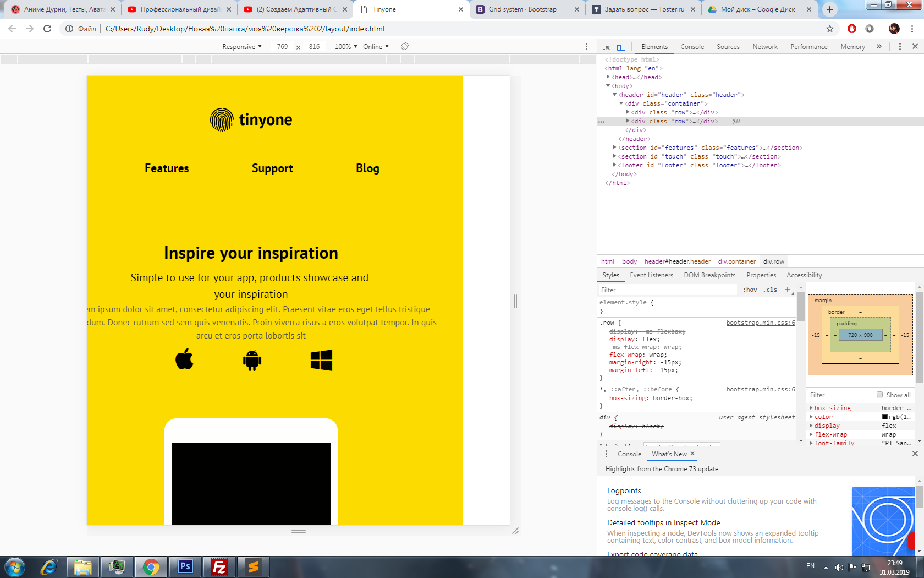Toggle the device toolbar icon
This screenshot has height=578, width=924.
621,47
